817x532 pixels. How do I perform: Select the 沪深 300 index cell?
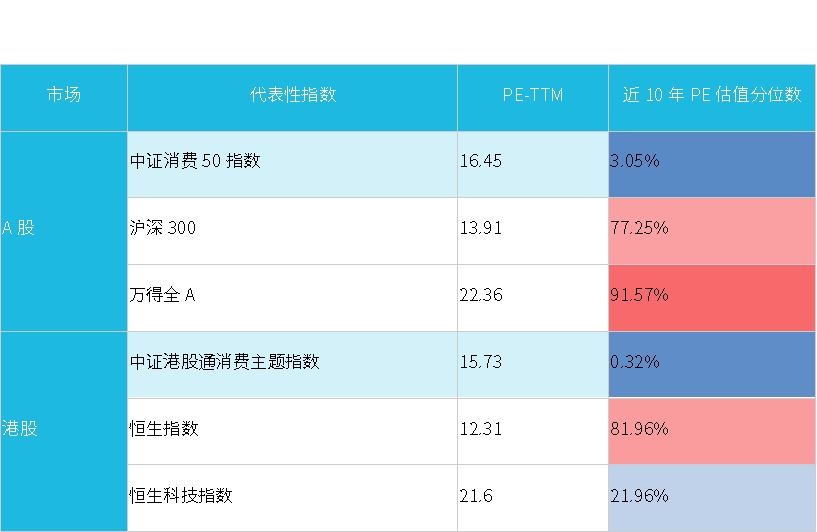(292, 229)
